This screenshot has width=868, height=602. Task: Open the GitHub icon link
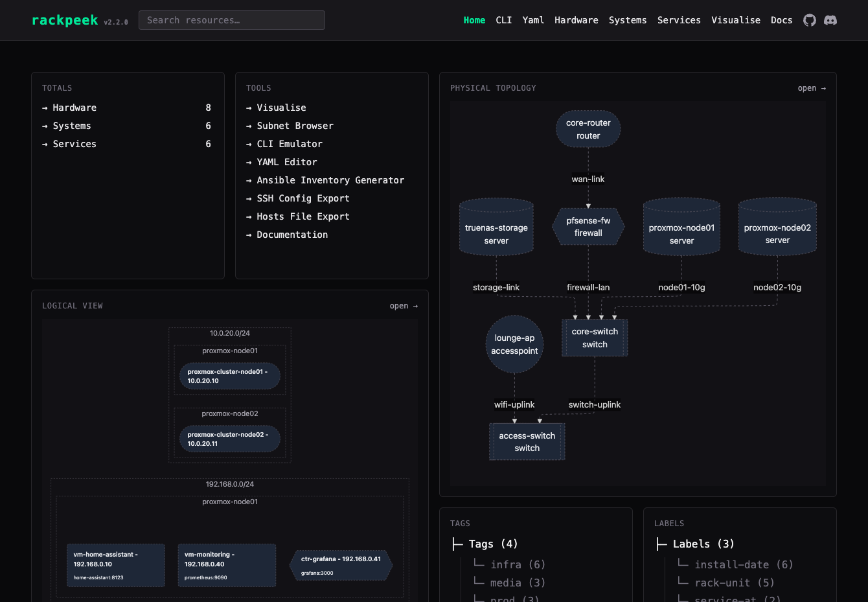pos(810,20)
